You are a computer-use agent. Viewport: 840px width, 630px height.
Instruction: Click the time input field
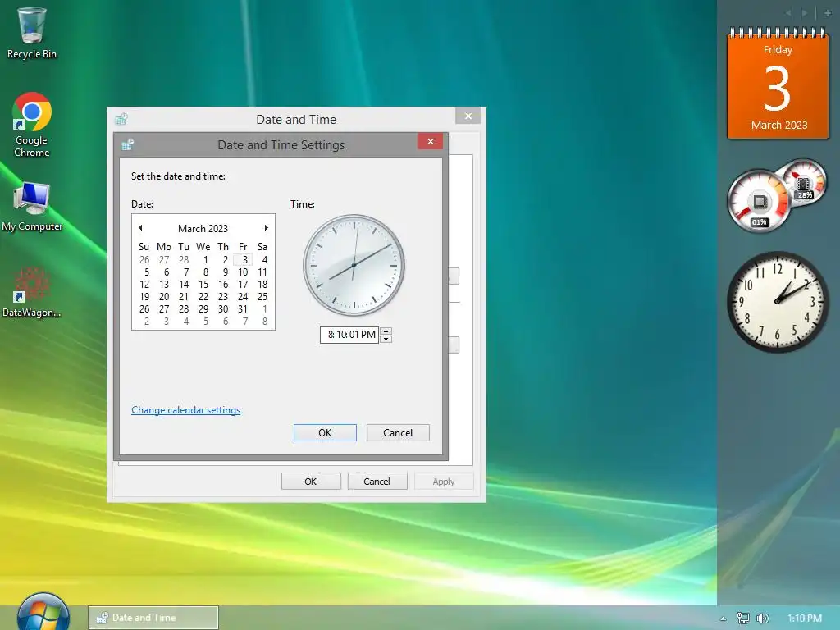(x=349, y=335)
